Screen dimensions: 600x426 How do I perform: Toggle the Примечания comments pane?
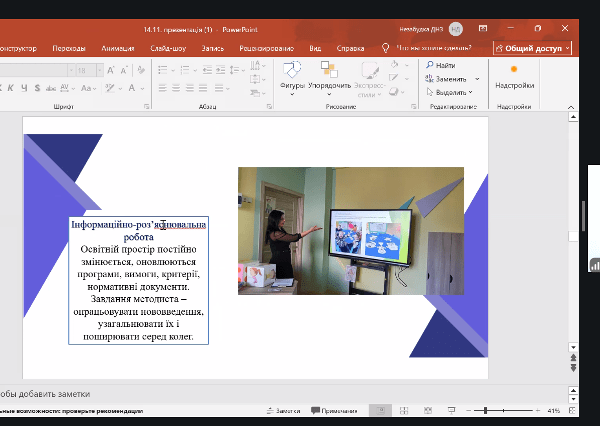334,411
